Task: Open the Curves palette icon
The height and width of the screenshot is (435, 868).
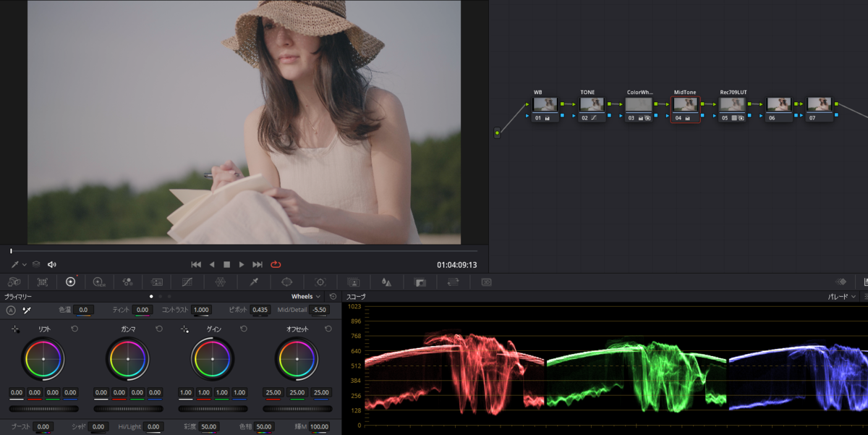Action: click(187, 282)
